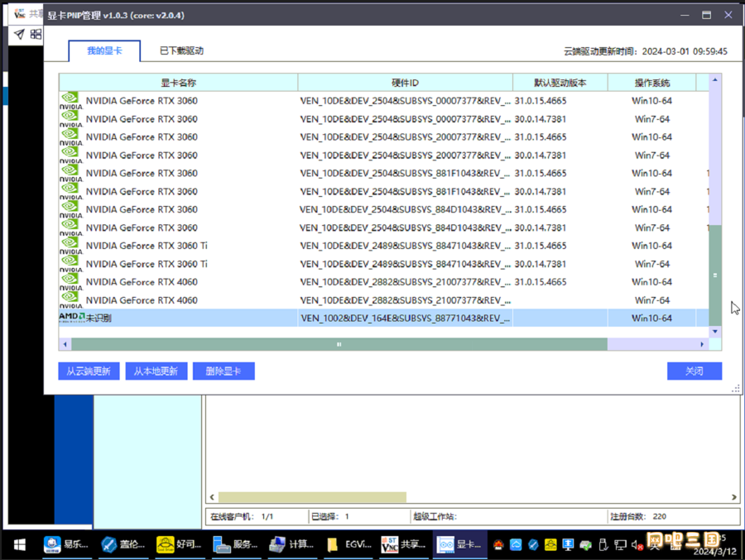Click the green horizontal scrollbar thumb
Viewport: 745px width, 560px height.
339,344
